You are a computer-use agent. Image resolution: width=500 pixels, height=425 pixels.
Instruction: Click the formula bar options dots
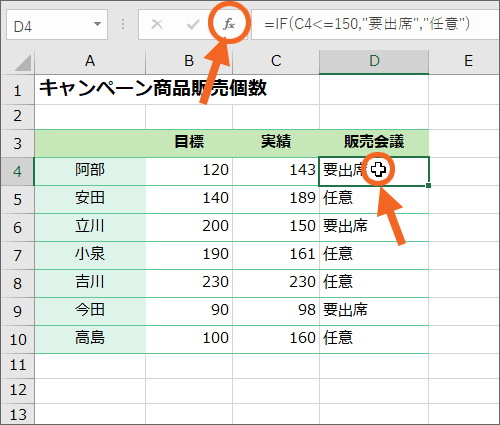123,24
